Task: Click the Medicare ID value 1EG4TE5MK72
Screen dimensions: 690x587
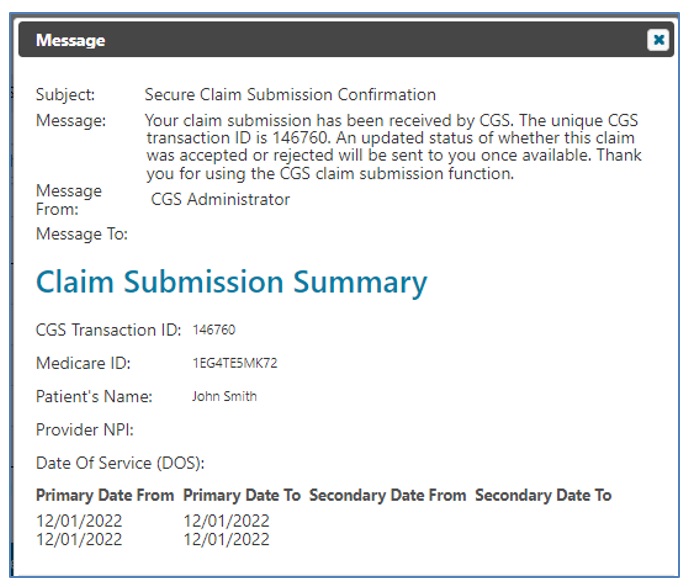Action: click(x=235, y=363)
